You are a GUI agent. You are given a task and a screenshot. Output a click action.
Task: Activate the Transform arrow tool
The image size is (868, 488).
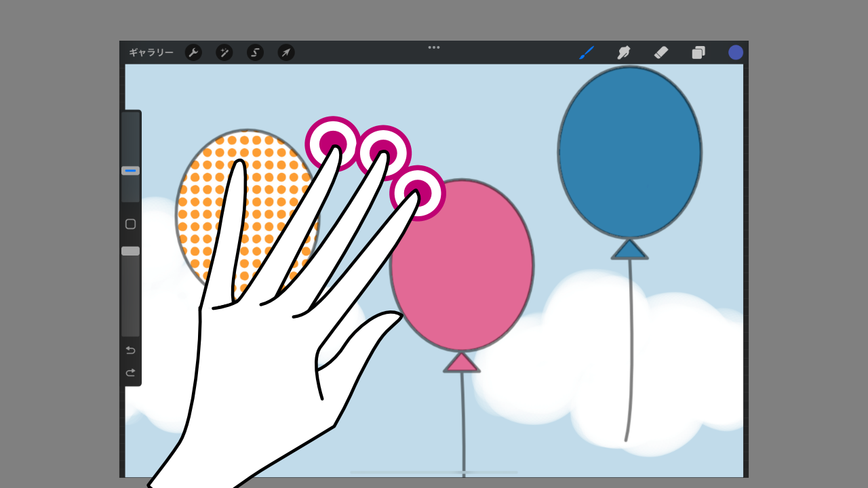click(x=286, y=53)
